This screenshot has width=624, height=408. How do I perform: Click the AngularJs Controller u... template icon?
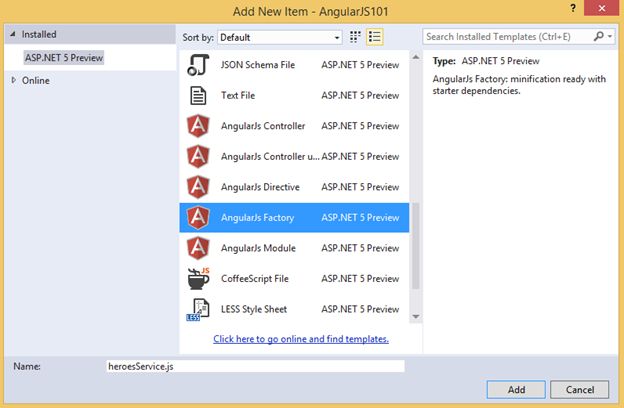pyautogui.click(x=198, y=156)
